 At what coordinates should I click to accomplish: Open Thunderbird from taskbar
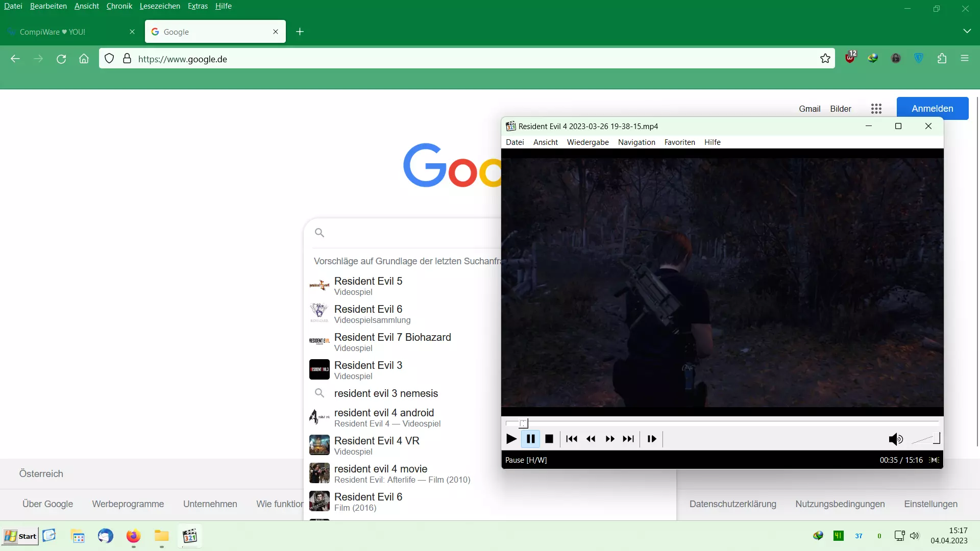tap(105, 536)
